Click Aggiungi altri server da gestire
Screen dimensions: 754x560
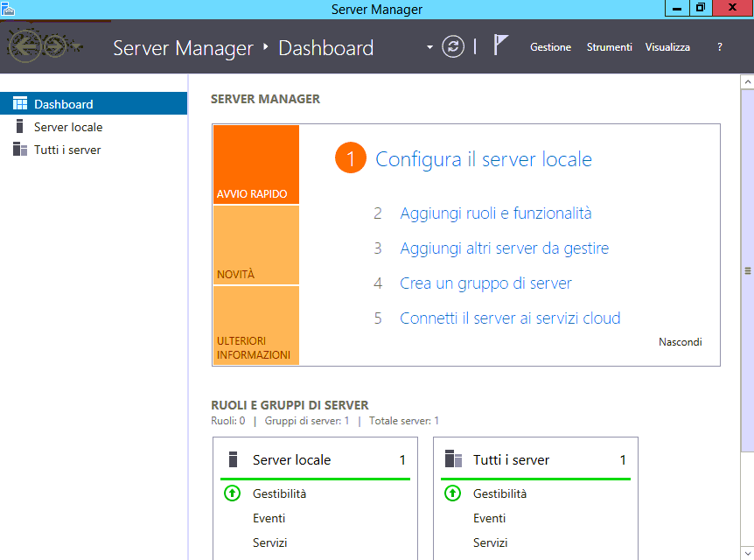[x=505, y=248]
